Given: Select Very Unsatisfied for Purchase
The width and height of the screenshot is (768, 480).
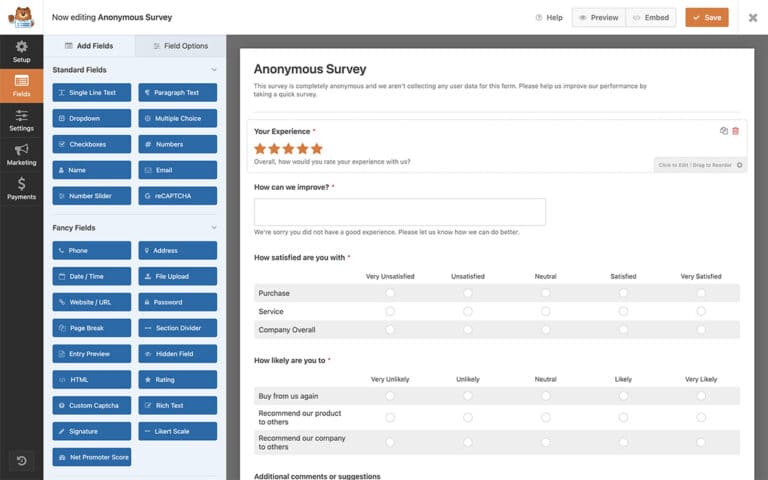Looking at the screenshot, I should (390, 293).
